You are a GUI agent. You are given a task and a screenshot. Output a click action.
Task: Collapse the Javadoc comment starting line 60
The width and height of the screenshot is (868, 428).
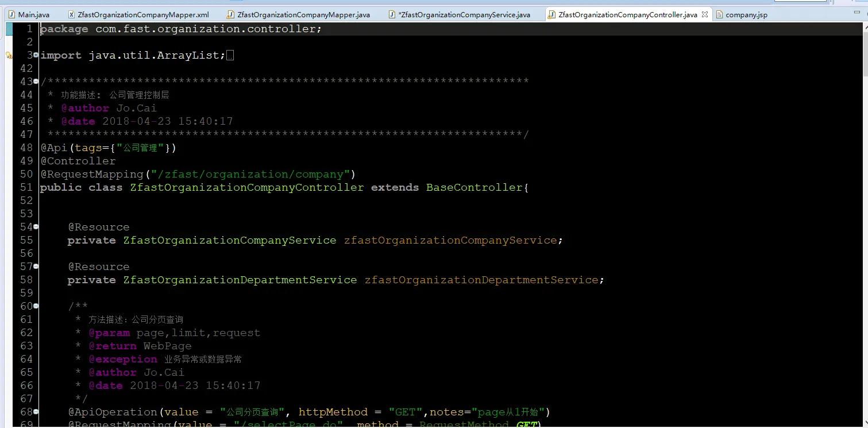pyautogui.click(x=36, y=306)
